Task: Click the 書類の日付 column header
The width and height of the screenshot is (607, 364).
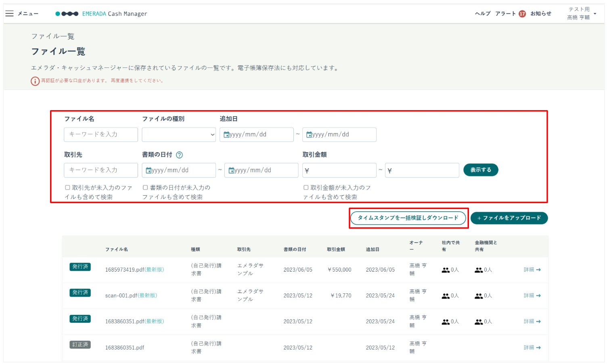Action: (x=295, y=249)
